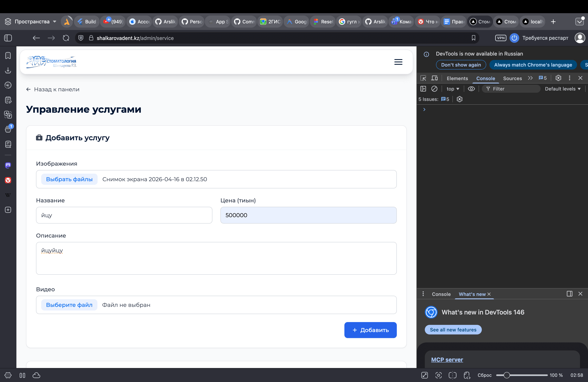Screen dimensions: 588x382
Task: Expand the Default levels dropdown
Action: (562, 89)
